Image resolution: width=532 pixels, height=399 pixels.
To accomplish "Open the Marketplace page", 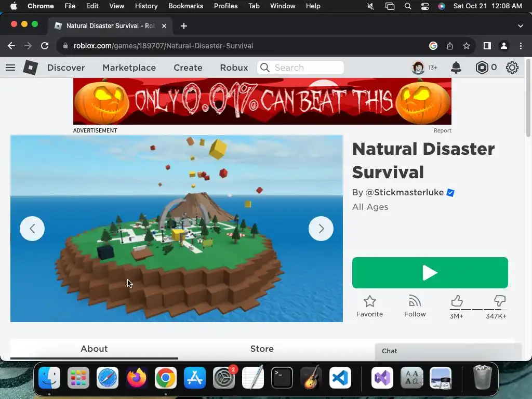I will point(129,68).
